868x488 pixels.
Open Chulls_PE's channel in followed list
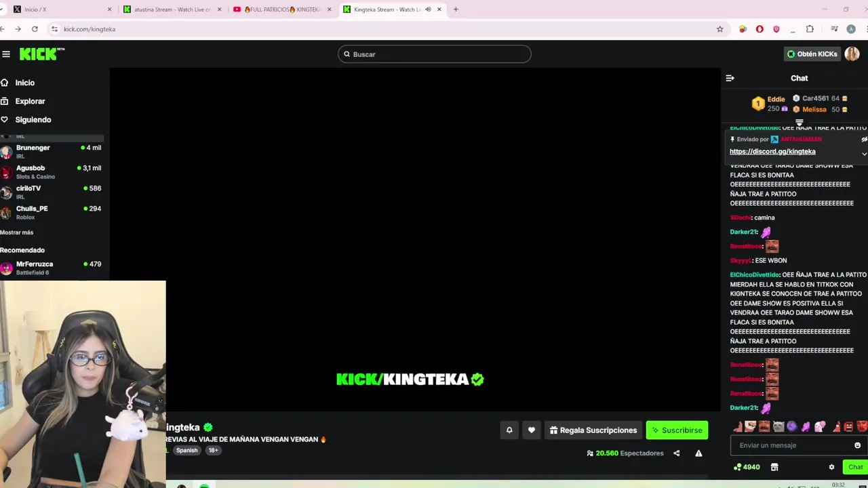[52, 212]
